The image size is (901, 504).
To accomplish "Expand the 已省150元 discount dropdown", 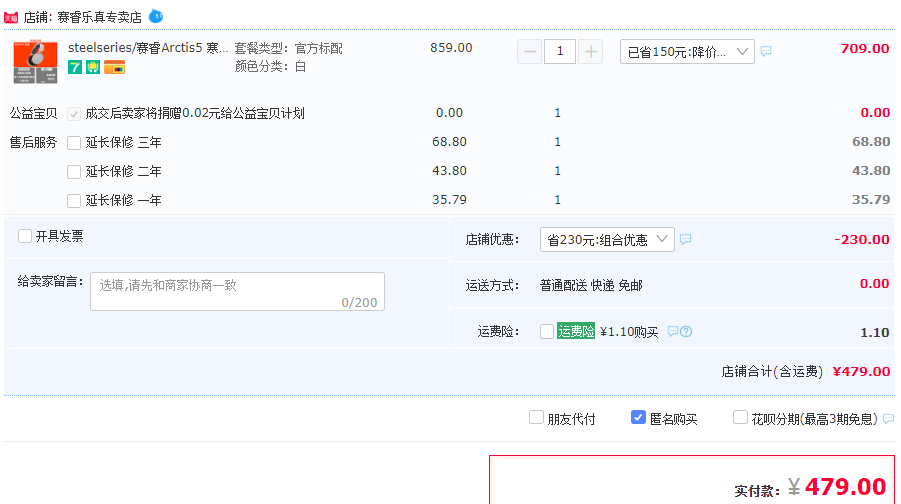I will (687, 52).
